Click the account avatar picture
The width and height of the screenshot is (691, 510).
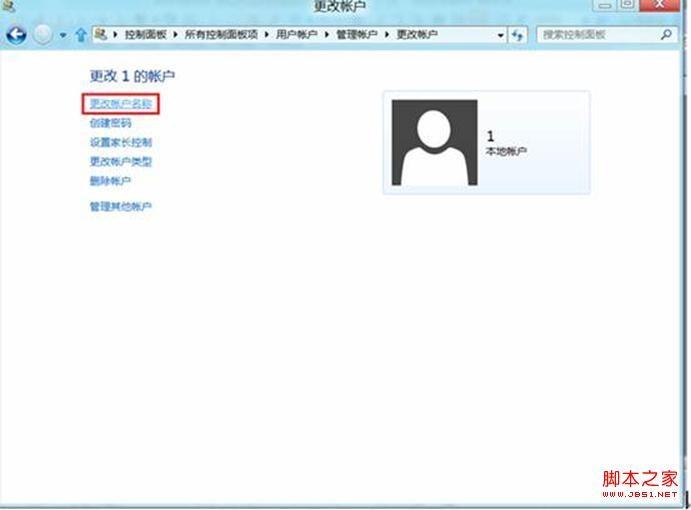coord(435,142)
